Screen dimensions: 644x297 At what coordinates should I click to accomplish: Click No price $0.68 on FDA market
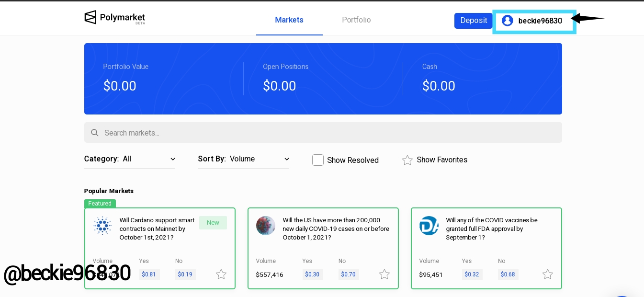pos(508,274)
